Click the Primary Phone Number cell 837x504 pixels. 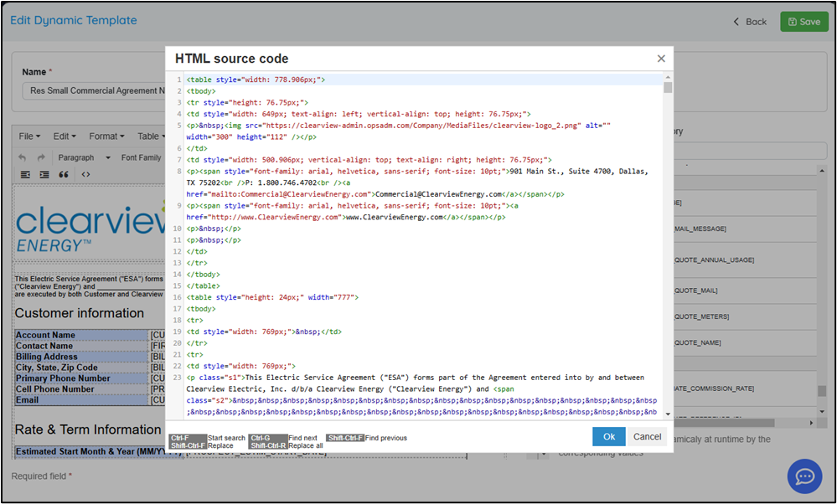coord(81,378)
